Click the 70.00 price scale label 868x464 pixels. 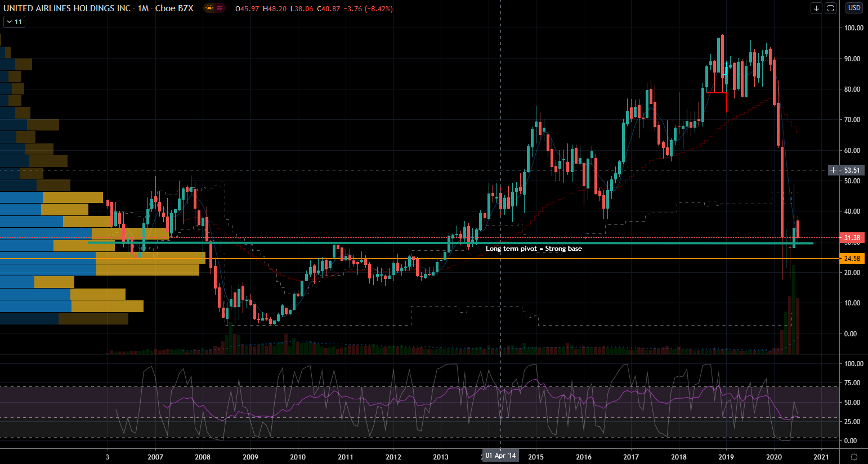point(853,120)
